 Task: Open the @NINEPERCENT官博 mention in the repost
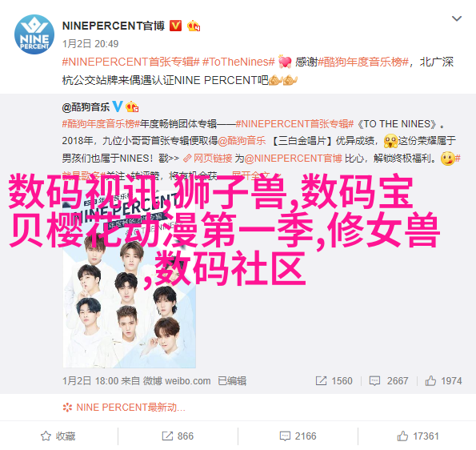293,159
